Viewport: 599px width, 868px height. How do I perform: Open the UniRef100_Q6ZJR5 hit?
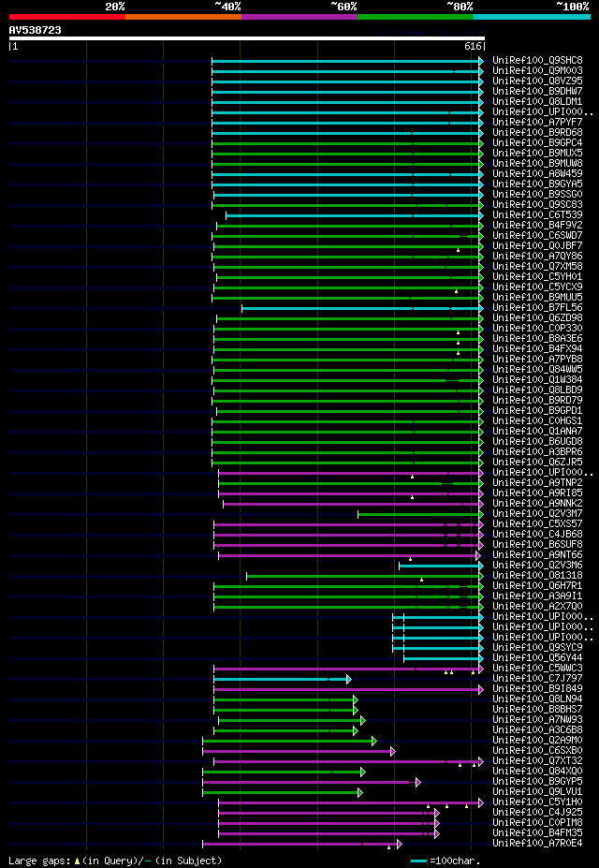(x=537, y=463)
